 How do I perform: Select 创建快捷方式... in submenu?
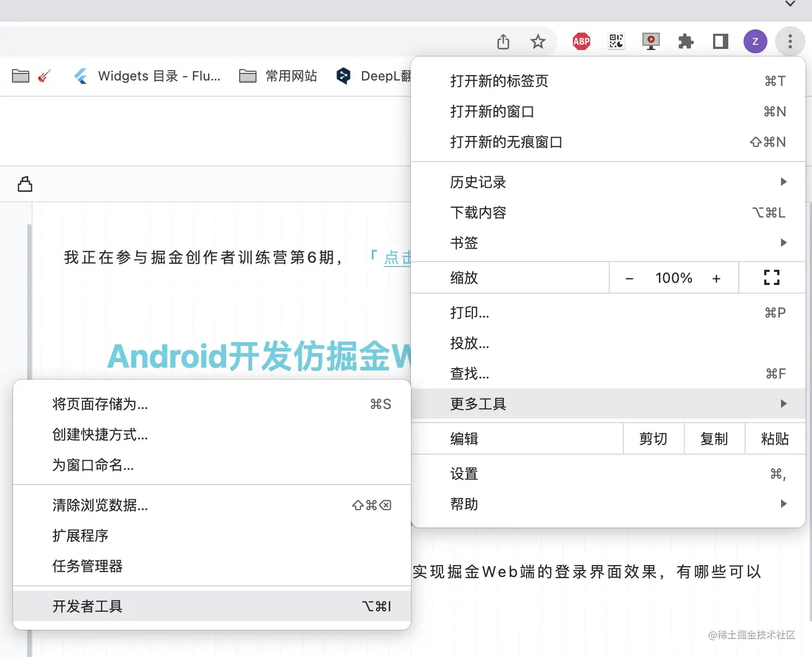point(212,435)
